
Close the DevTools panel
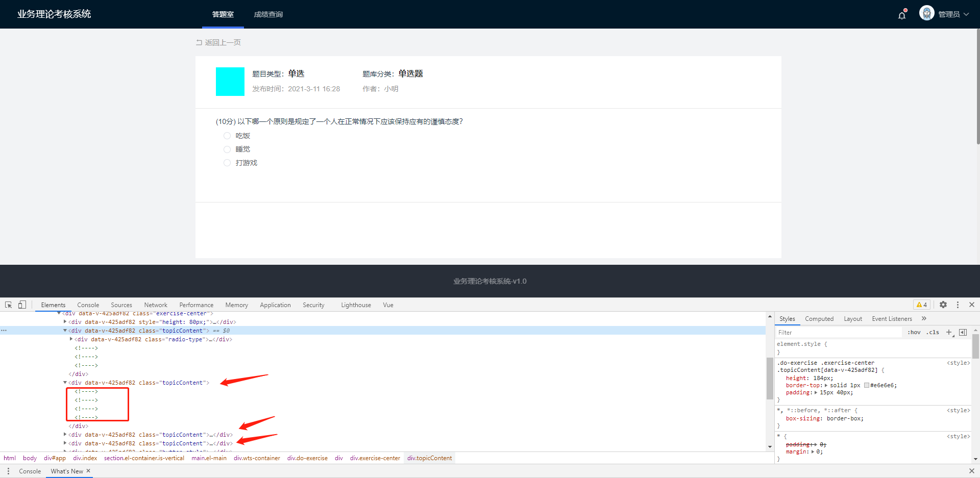(x=972, y=305)
